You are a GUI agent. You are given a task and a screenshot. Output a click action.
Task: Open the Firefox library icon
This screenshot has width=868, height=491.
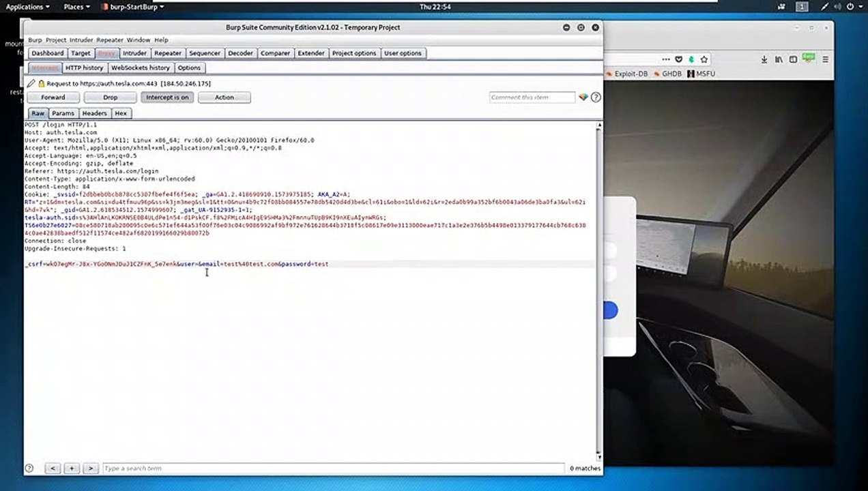pos(779,59)
